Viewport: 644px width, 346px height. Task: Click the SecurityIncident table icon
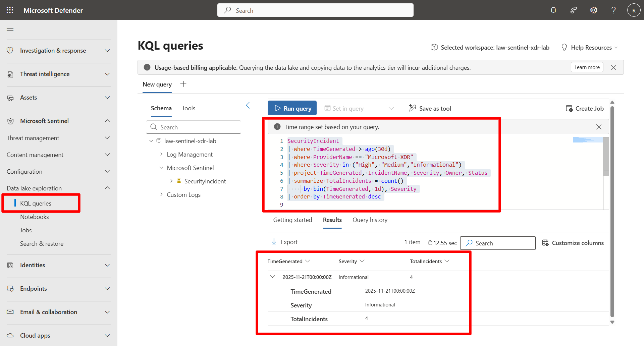pos(179,181)
